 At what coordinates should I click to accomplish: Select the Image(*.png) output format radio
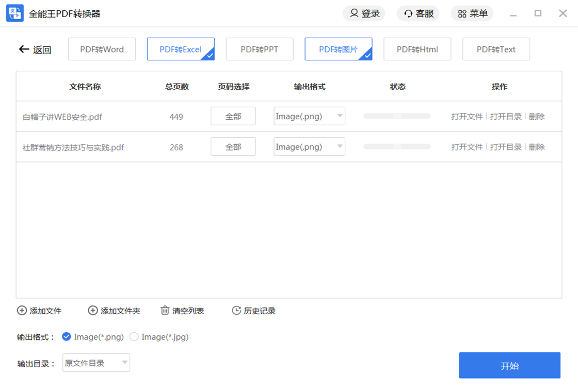[66, 337]
